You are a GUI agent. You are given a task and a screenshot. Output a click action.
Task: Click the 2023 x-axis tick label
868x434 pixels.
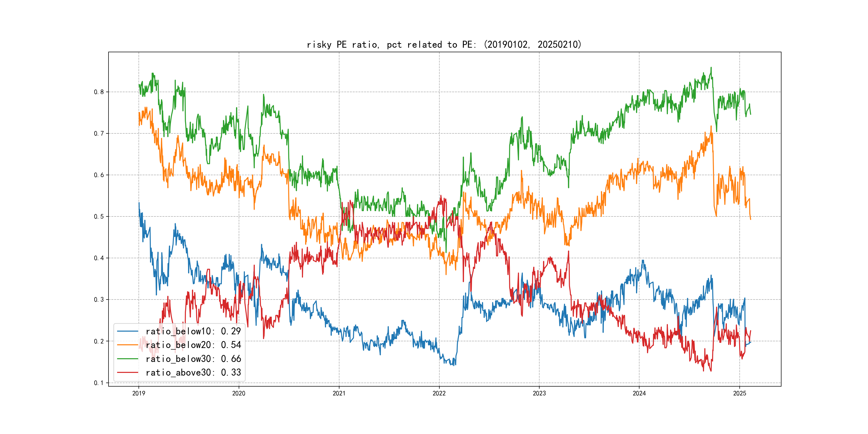click(539, 393)
